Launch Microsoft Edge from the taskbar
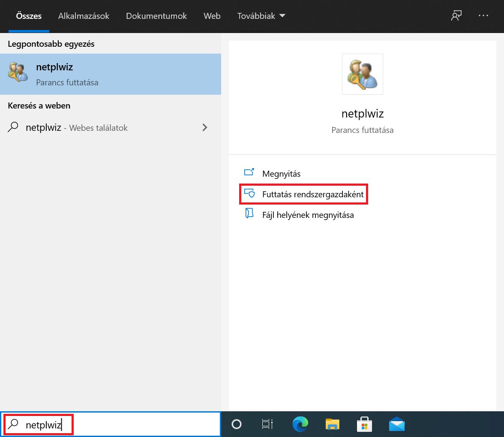 click(300, 424)
